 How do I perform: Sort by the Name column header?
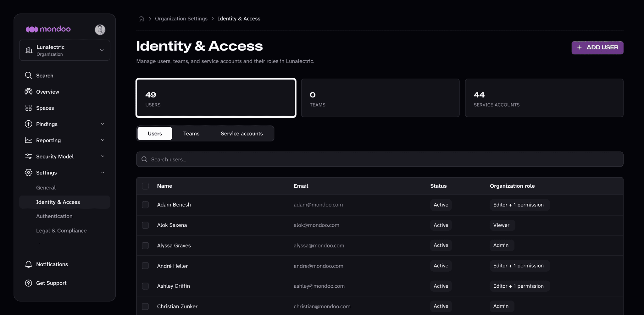[164, 186]
